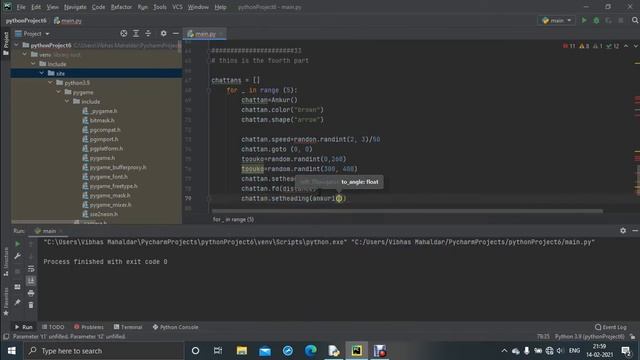The image size is (640, 360).
Task: Toggle soft-wrap in Run console
Action: tap(31, 268)
